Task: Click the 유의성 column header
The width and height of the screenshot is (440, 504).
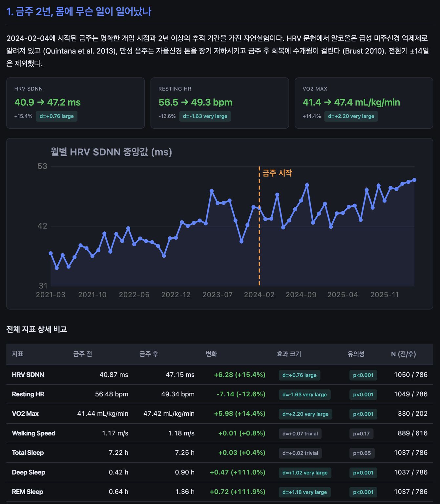Action: 356,354
